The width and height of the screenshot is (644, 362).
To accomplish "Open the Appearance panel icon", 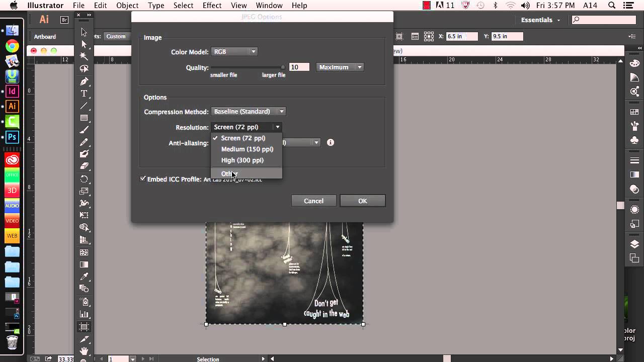I will [634, 210].
